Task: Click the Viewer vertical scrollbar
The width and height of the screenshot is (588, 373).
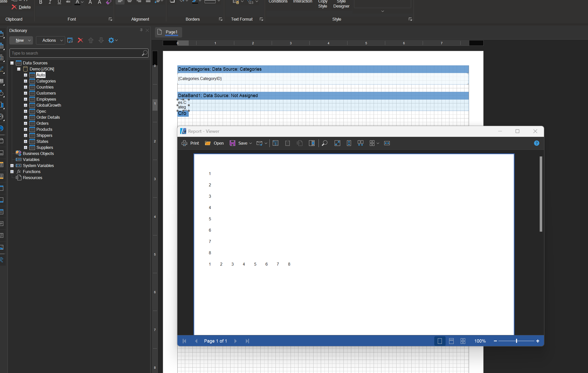Action: [x=541, y=194]
